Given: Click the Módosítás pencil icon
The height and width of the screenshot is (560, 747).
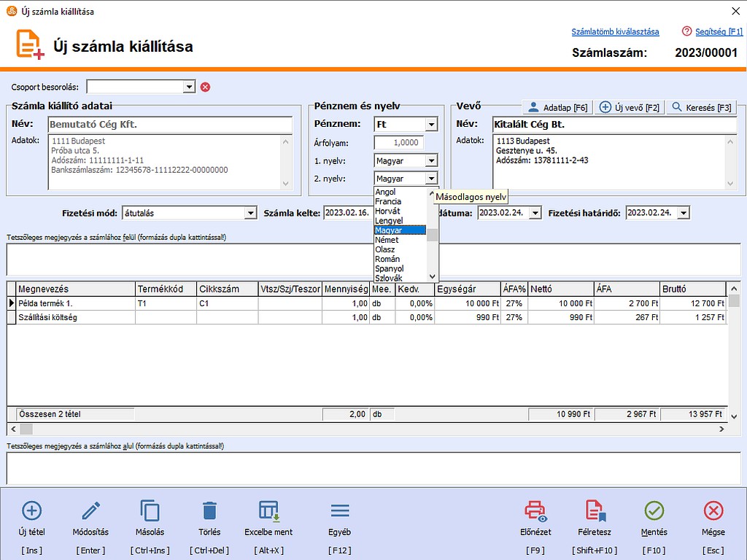Looking at the screenshot, I should 91,510.
